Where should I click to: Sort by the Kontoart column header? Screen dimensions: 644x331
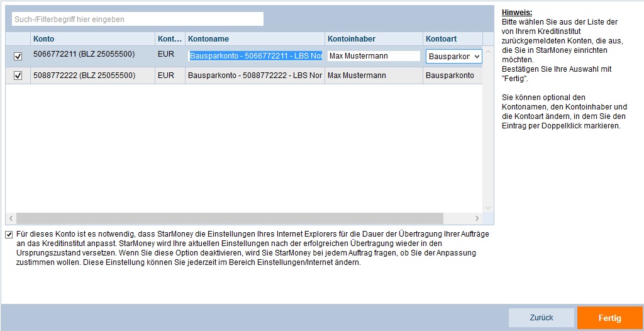453,39
